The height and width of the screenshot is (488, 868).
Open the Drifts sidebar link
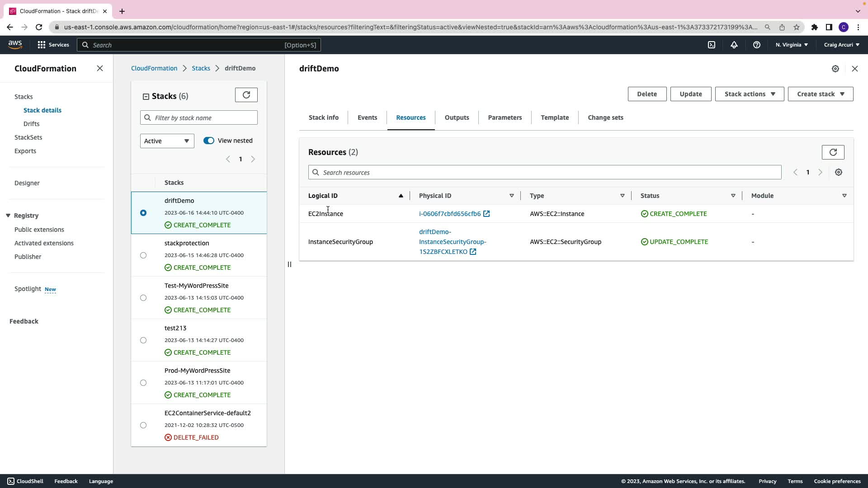[x=31, y=124]
